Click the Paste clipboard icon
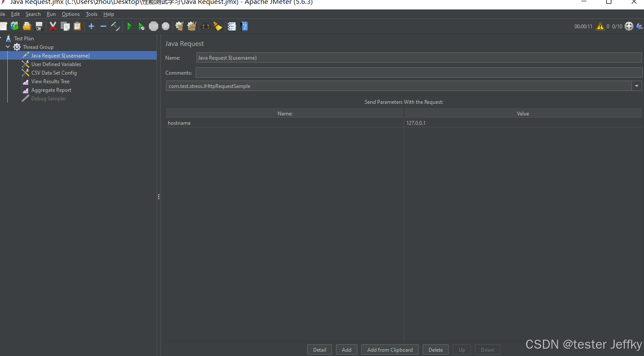Screen dimensions: 644x356 [77, 26]
